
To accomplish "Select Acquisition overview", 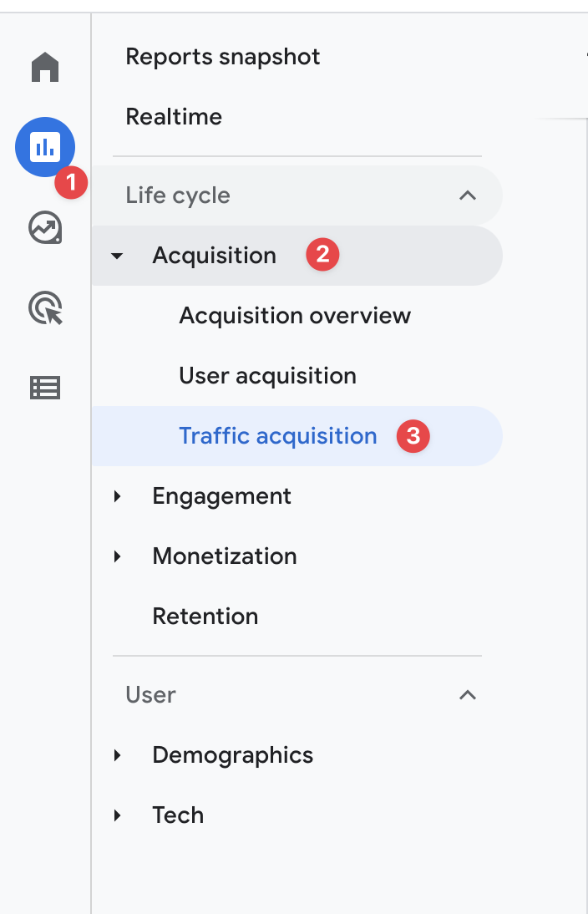I will pyautogui.click(x=295, y=315).
